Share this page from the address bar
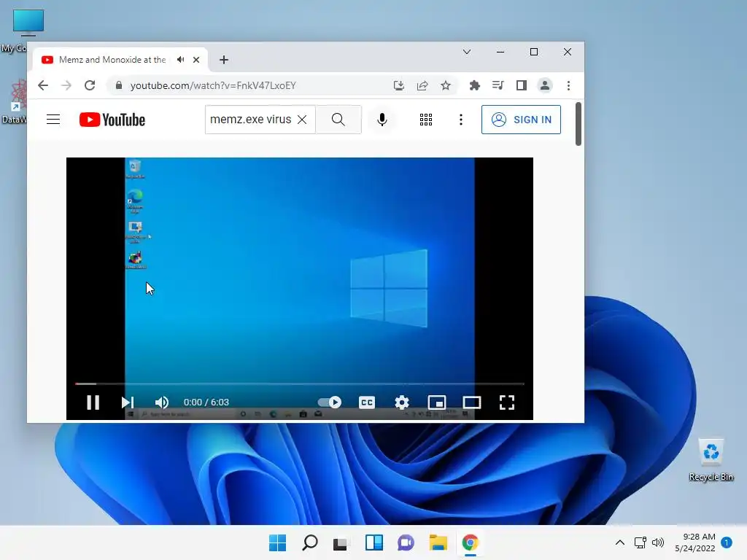The image size is (747, 560). pyautogui.click(x=422, y=85)
